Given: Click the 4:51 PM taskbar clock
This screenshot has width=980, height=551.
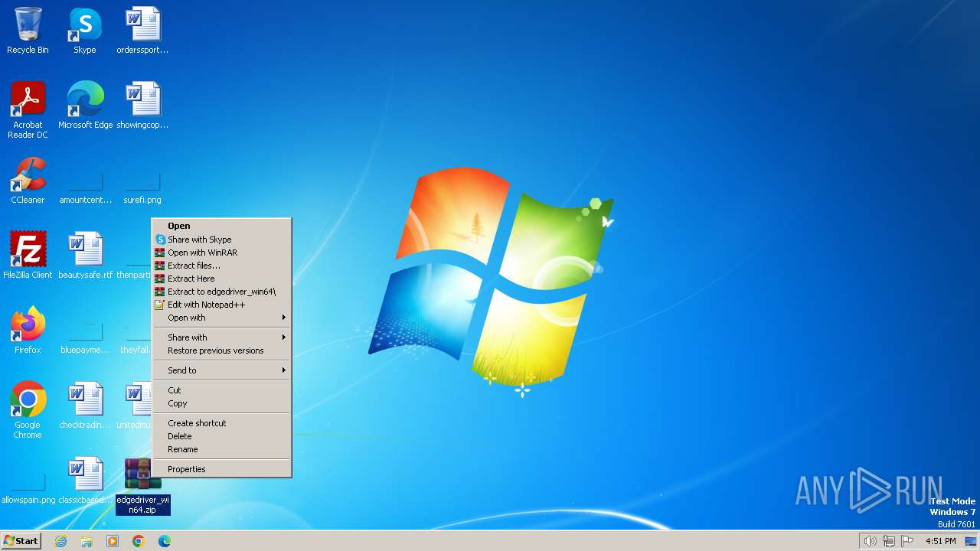Looking at the screenshot, I should pos(940,541).
